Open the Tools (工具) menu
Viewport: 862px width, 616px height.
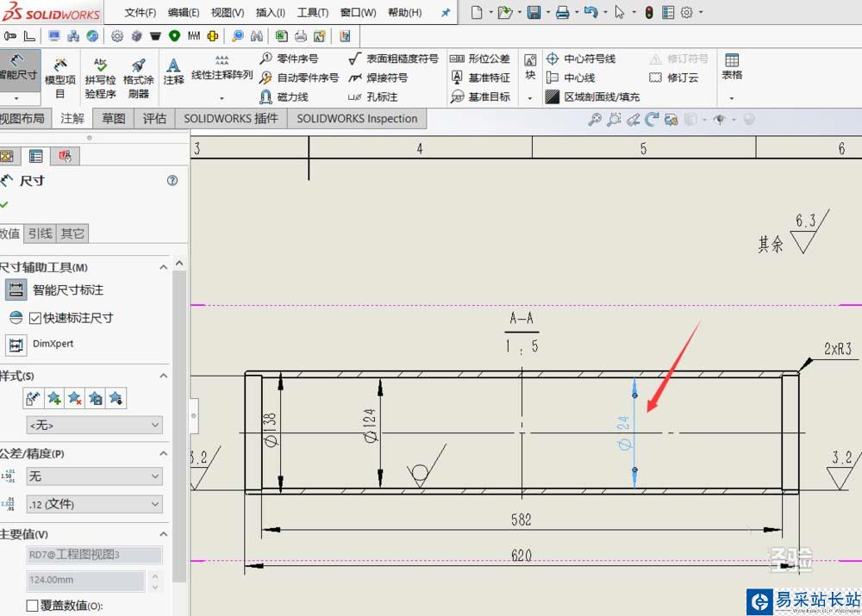click(x=312, y=13)
